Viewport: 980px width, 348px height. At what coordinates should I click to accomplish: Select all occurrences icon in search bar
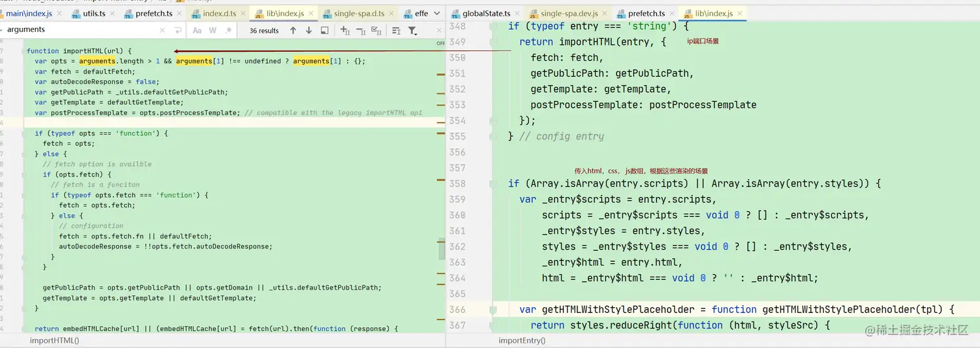[x=376, y=30]
